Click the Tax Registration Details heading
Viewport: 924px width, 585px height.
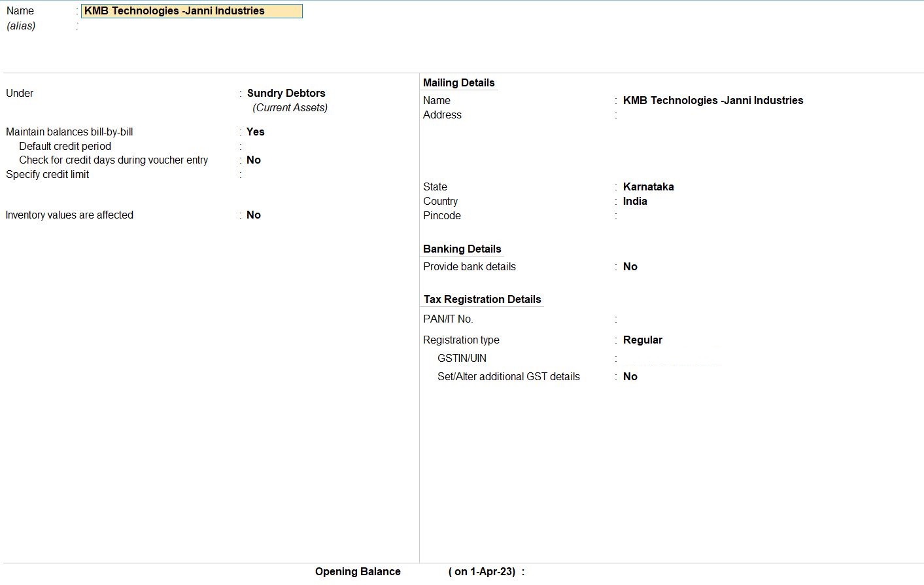coord(482,299)
